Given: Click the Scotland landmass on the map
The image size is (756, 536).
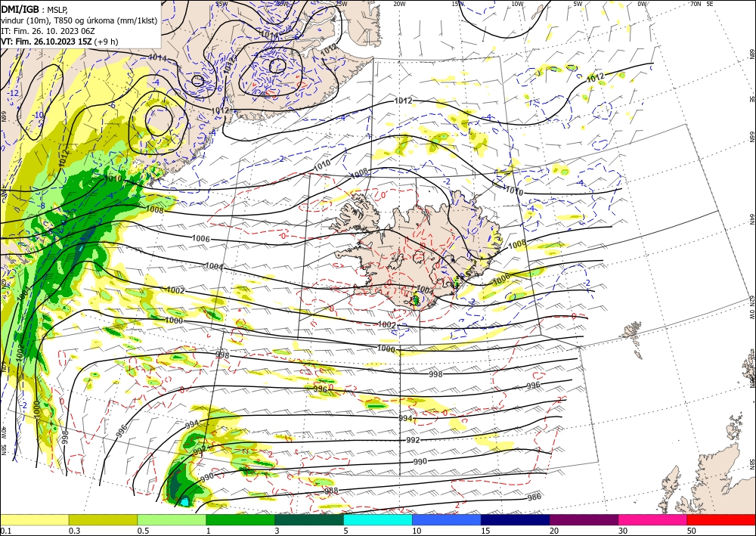Looking at the screenshot, I should (714, 477).
